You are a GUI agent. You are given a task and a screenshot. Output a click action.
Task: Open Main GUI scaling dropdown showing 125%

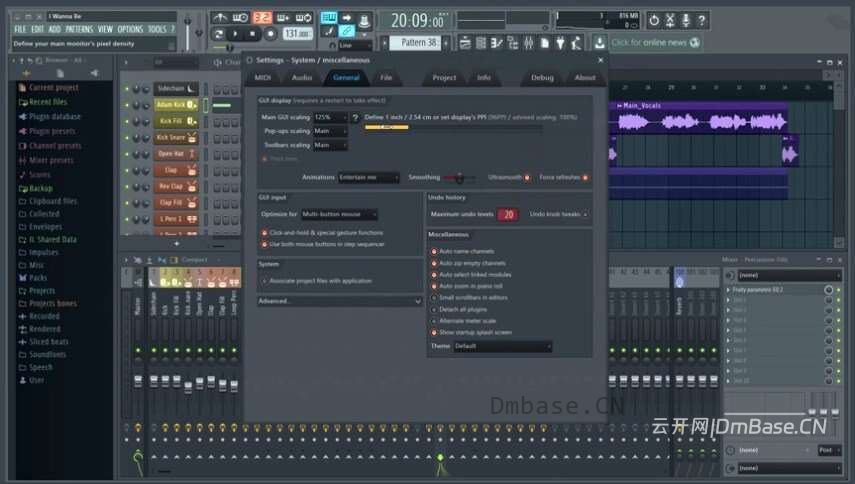[x=330, y=117]
